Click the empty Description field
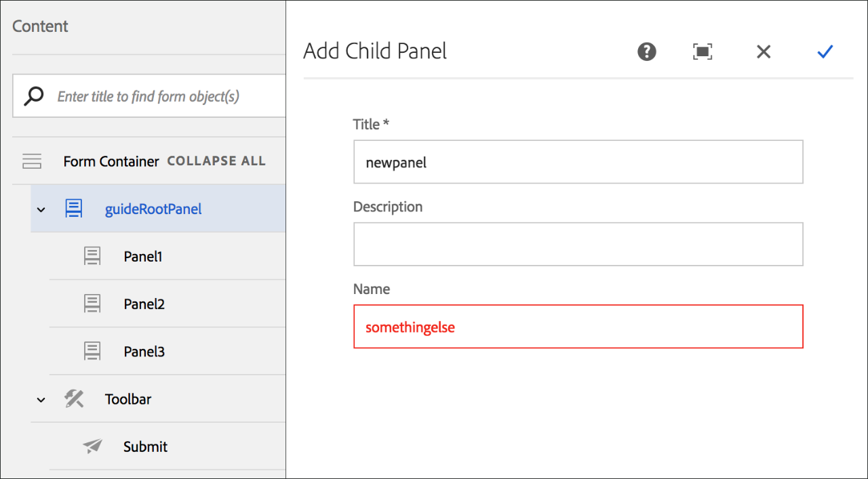This screenshot has width=868, height=479. pyautogui.click(x=578, y=244)
